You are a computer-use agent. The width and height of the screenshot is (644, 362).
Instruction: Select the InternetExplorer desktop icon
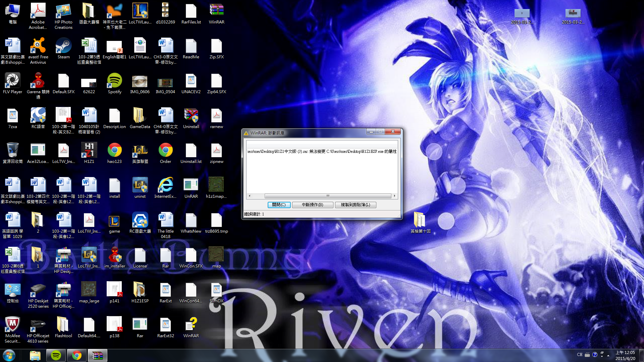point(165,186)
